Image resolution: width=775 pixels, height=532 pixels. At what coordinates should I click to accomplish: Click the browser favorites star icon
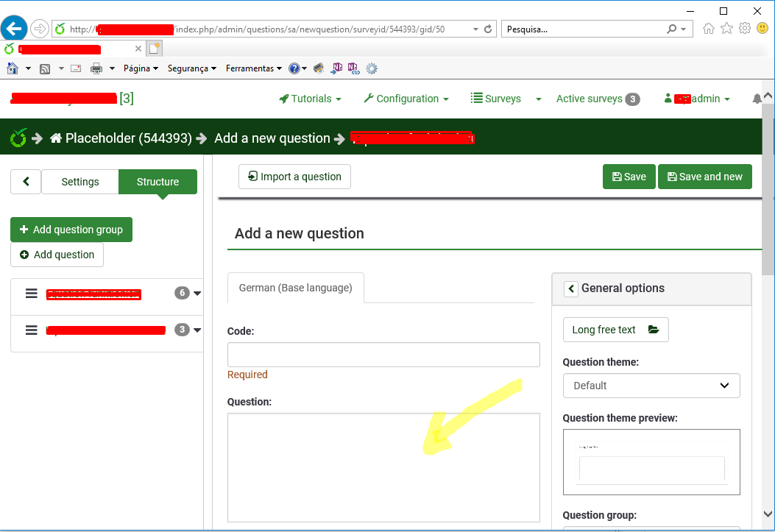click(726, 29)
